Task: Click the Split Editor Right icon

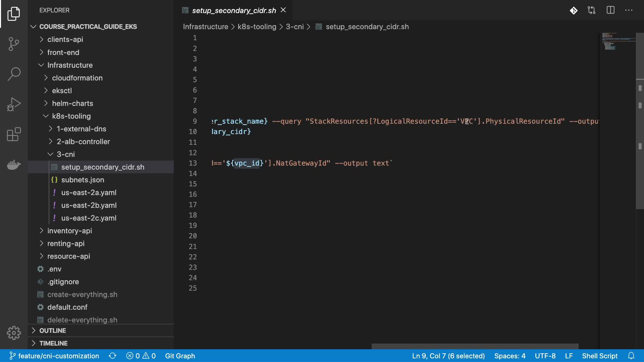Action: (610, 10)
